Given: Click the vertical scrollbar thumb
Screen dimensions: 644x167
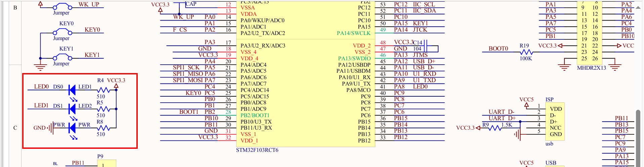Looking at the screenshot, I should (x=638, y=138).
